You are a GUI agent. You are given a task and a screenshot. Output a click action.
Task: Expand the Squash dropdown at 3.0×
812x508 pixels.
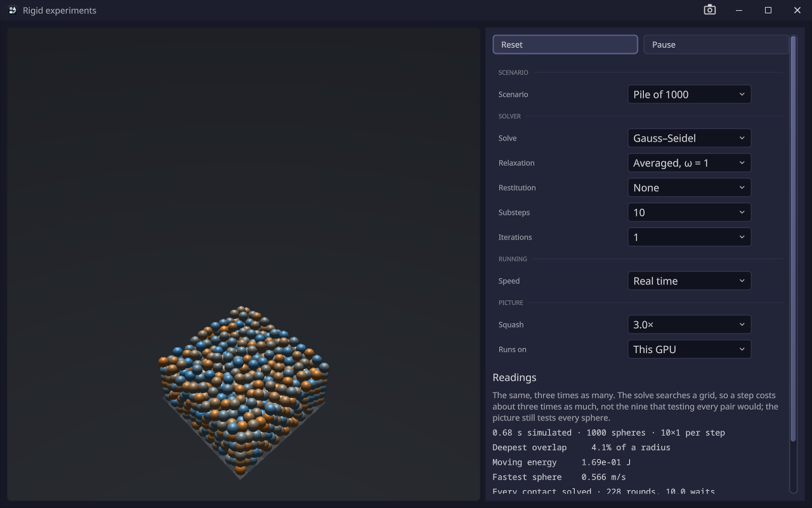pyautogui.click(x=689, y=325)
